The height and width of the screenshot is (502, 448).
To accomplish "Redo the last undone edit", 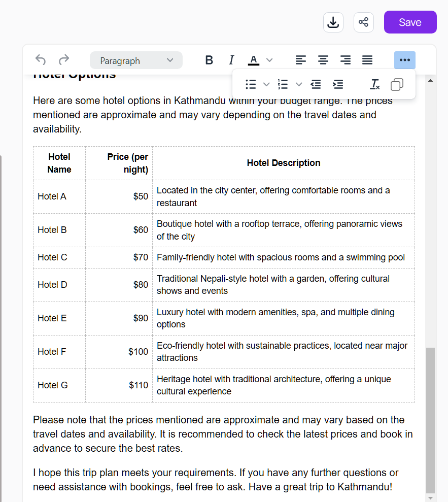I will tap(64, 60).
